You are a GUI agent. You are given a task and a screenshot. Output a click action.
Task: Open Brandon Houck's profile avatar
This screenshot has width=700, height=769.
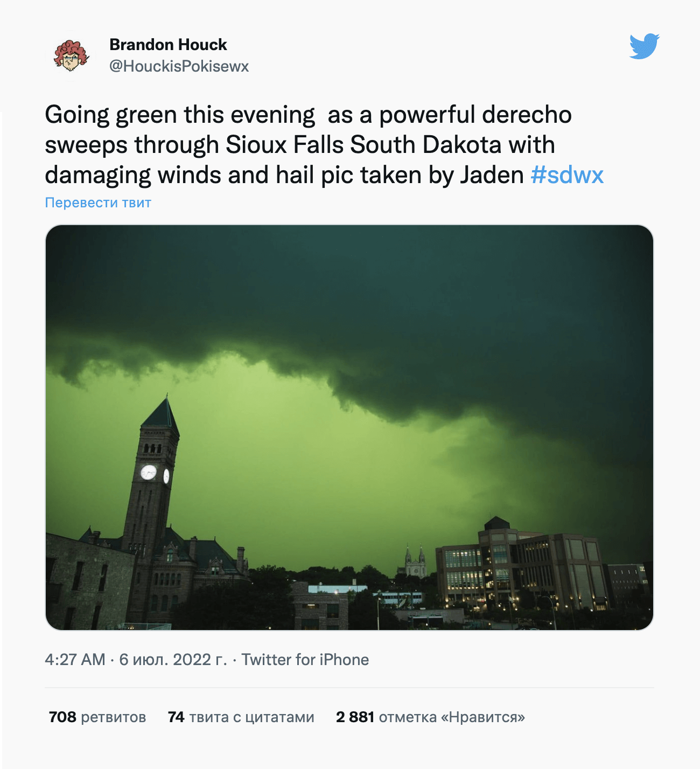(x=71, y=55)
